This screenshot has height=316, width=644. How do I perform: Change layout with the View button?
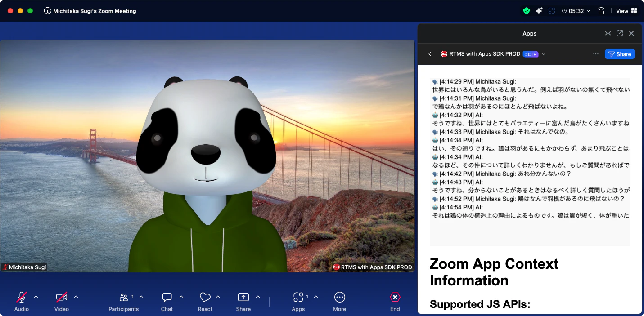pos(626,11)
